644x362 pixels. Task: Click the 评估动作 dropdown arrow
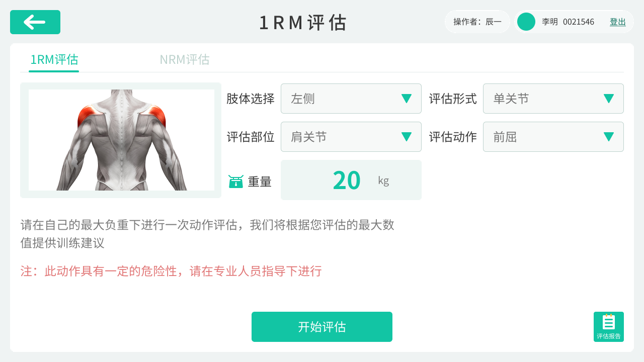click(x=609, y=137)
